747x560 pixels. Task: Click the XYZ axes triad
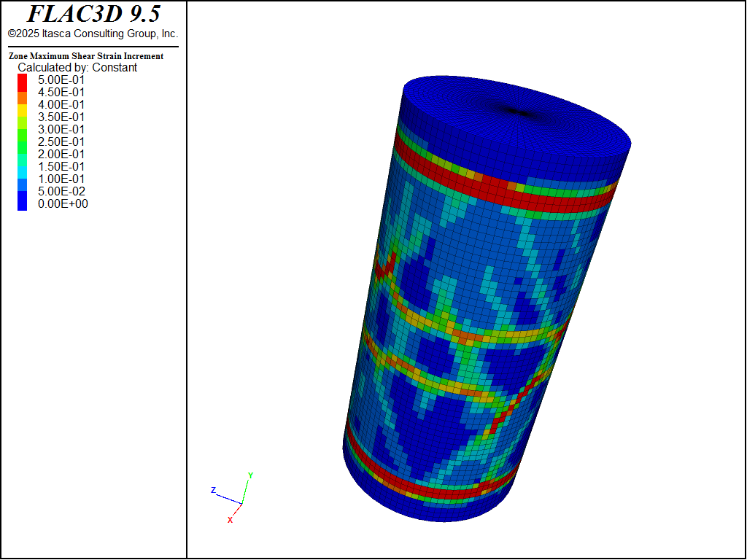(232, 497)
